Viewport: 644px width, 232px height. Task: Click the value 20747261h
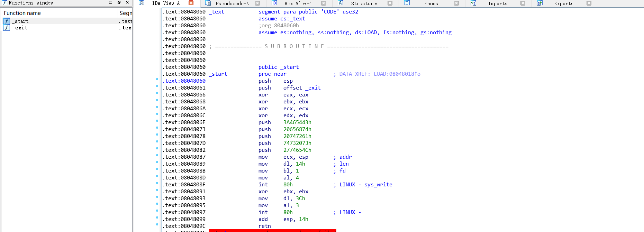click(297, 136)
